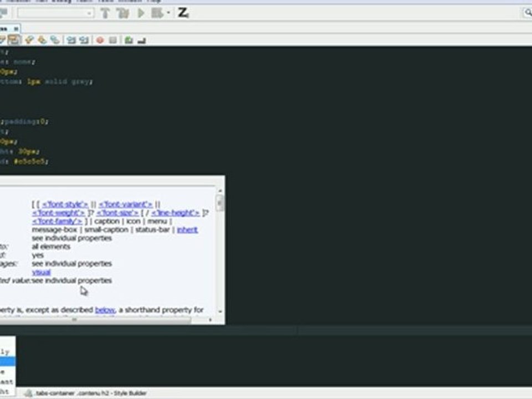Click the documentation popup scroll-down arrow
The height and width of the screenshot is (399, 532).
pos(220,311)
